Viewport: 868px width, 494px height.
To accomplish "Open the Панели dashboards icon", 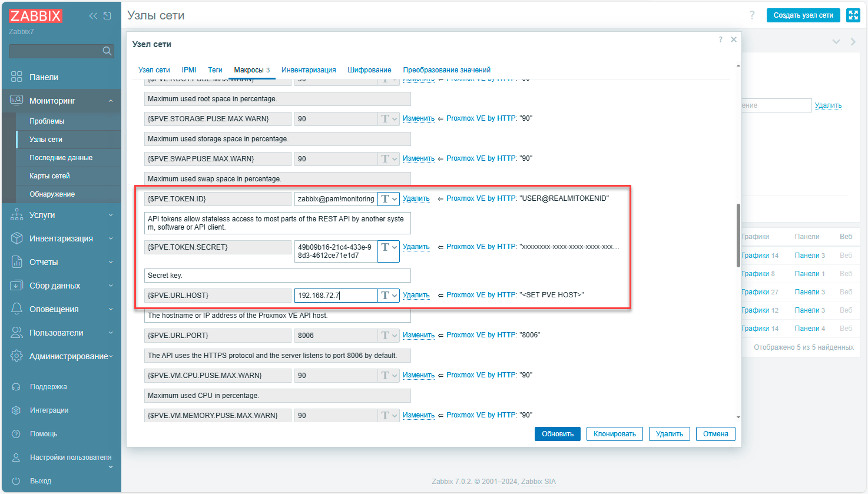I will tap(16, 77).
